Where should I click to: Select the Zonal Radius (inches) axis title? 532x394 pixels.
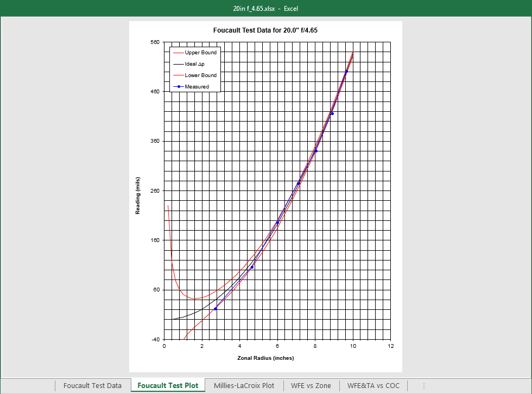[265, 358]
